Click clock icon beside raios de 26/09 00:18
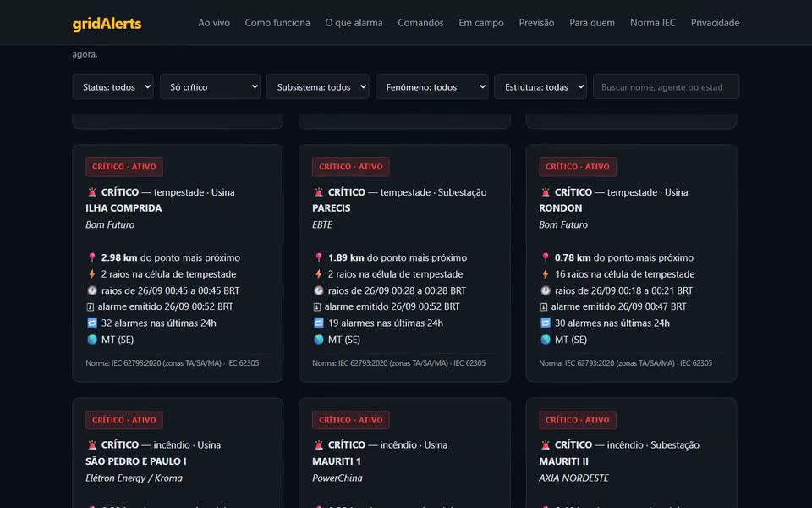The height and width of the screenshot is (508, 812). [x=546, y=290]
